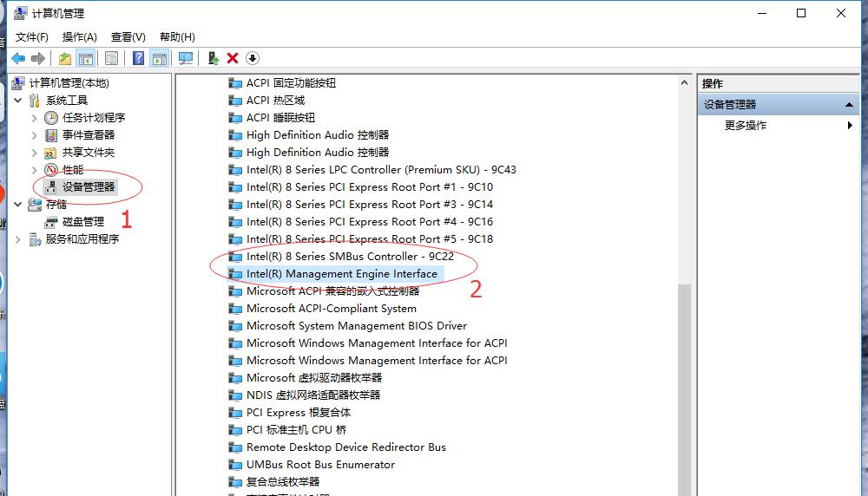Select Microsoft ACPI 兼容的嵌入式控制器 device
This screenshot has height=496, width=868.
click(332, 290)
